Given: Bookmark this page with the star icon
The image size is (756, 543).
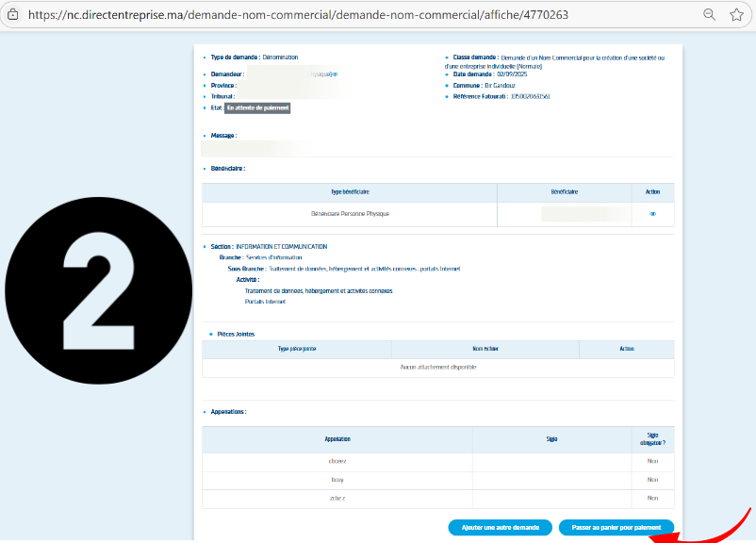Looking at the screenshot, I should tap(736, 15).
